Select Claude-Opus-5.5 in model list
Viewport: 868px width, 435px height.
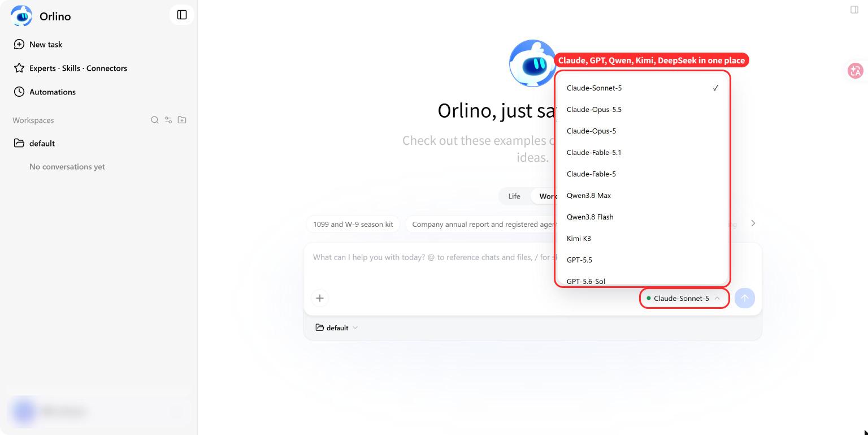tap(643, 109)
